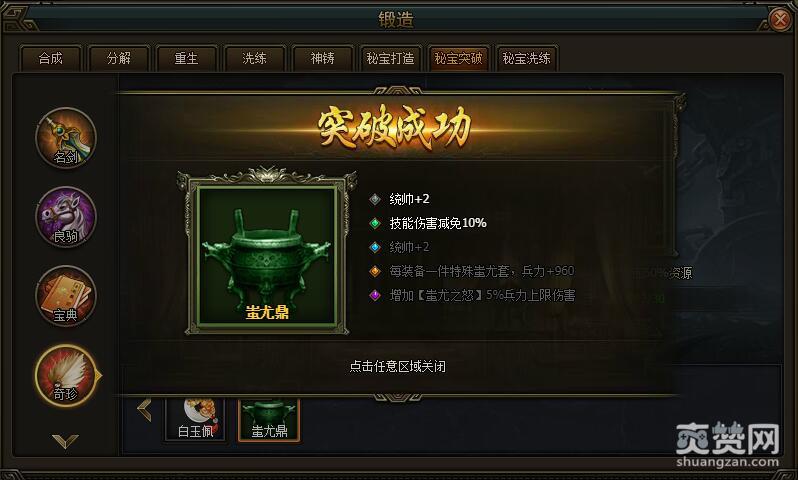Viewport: 798px width, 480px height.
Task: Select the 名剑 sword category icon
Action: point(66,138)
